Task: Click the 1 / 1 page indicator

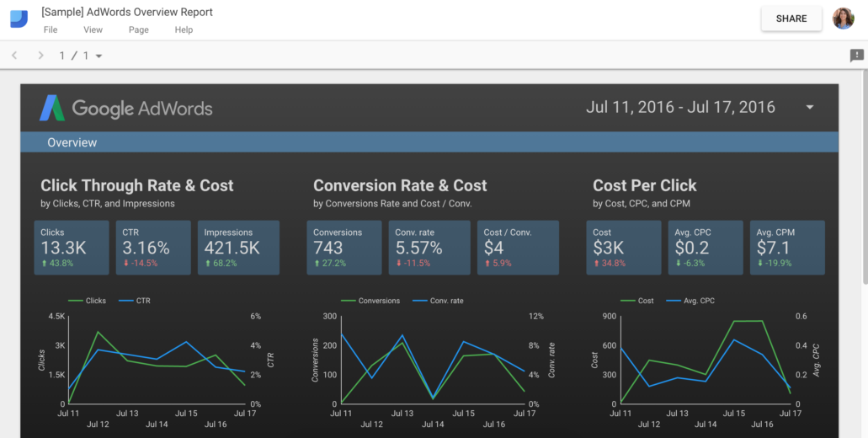Action: coord(73,56)
